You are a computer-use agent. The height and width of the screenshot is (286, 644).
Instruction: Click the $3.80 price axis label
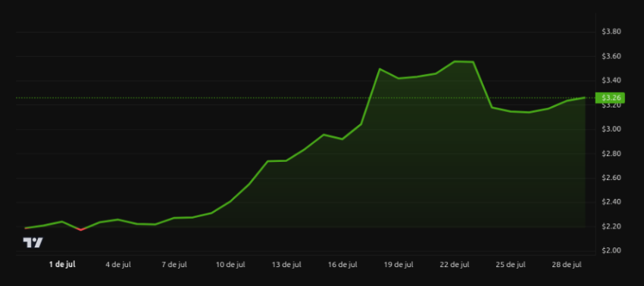coord(611,32)
